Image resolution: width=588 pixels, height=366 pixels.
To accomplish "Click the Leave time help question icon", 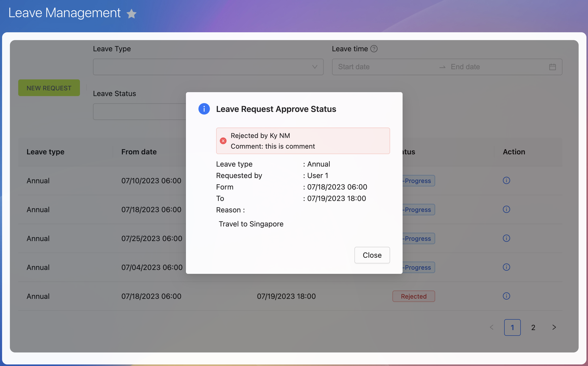I will [x=374, y=49].
